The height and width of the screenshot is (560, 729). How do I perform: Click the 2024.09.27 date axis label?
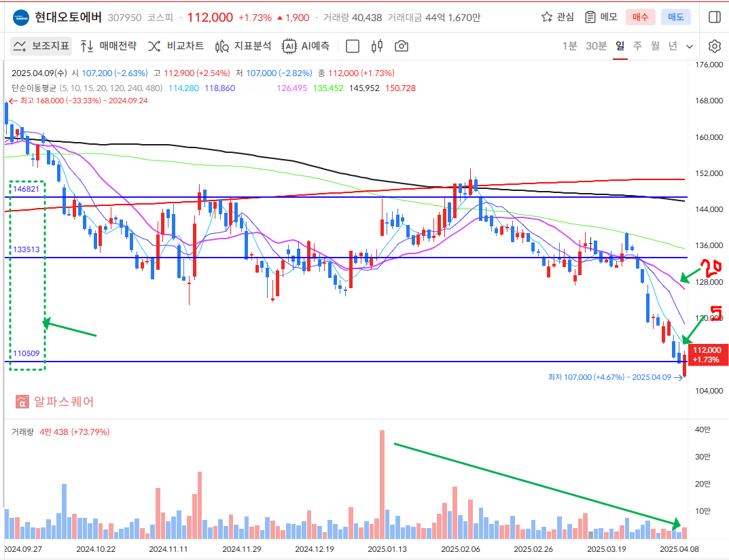tap(23, 549)
